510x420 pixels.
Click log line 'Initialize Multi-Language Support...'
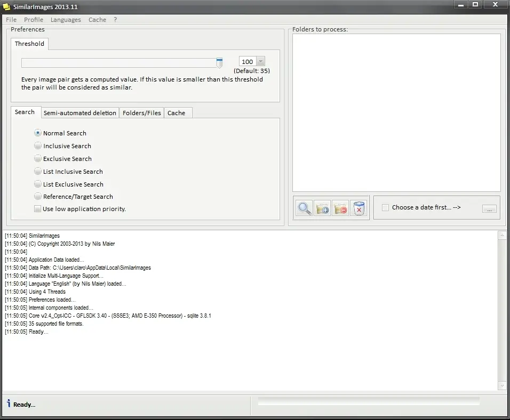click(54, 276)
